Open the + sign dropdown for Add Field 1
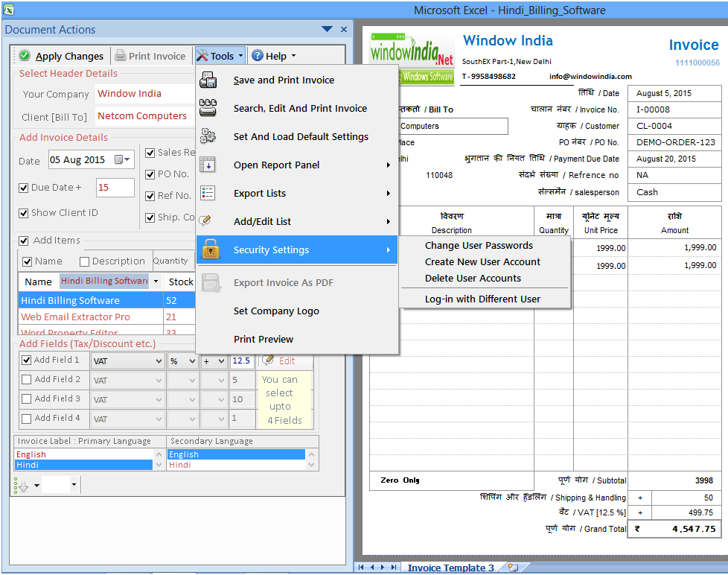Image resolution: width=728 pixels, height=575 pixels. coord(221,361)
